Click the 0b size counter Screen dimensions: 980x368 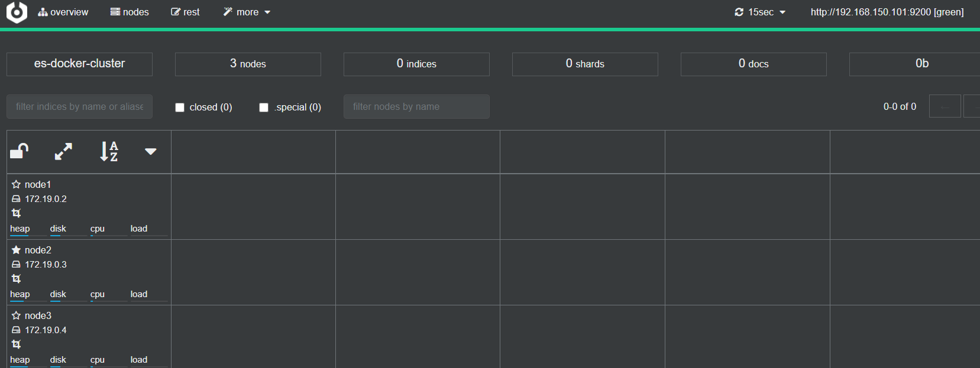pos(915,64)
